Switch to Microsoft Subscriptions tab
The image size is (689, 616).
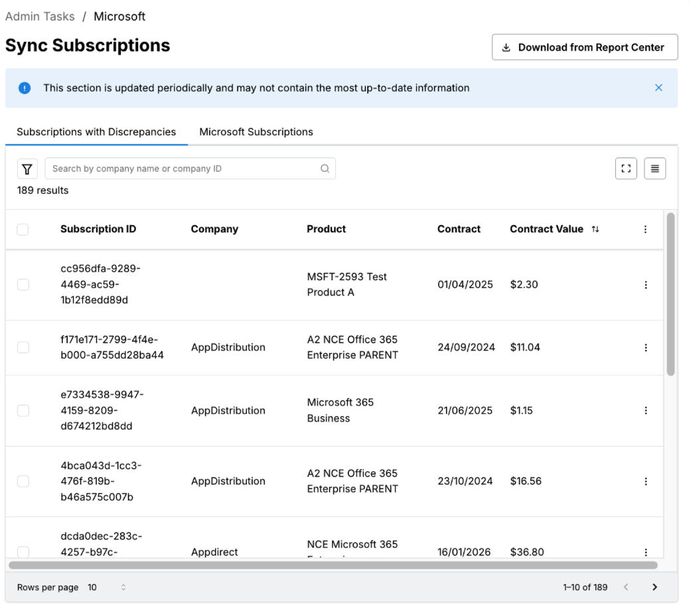256,132
